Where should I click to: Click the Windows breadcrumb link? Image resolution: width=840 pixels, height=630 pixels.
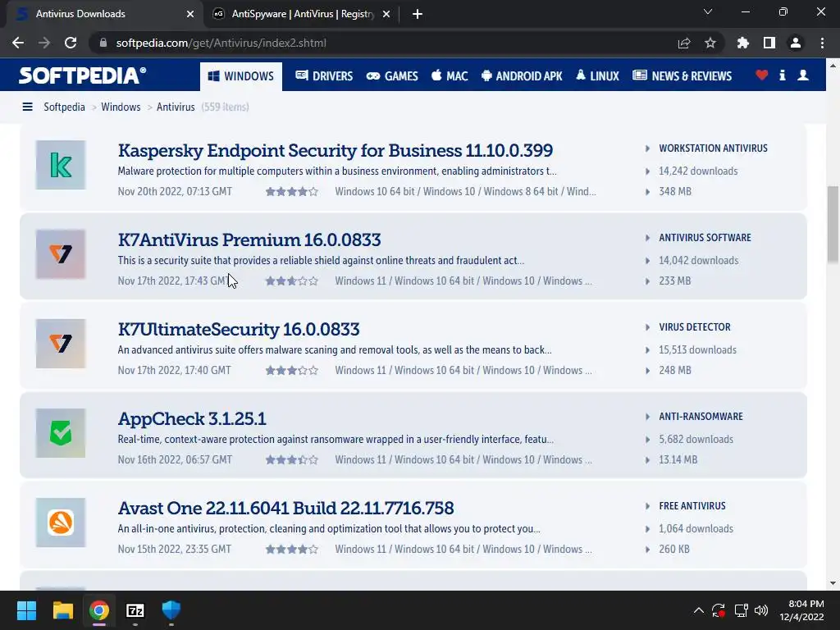121,107
